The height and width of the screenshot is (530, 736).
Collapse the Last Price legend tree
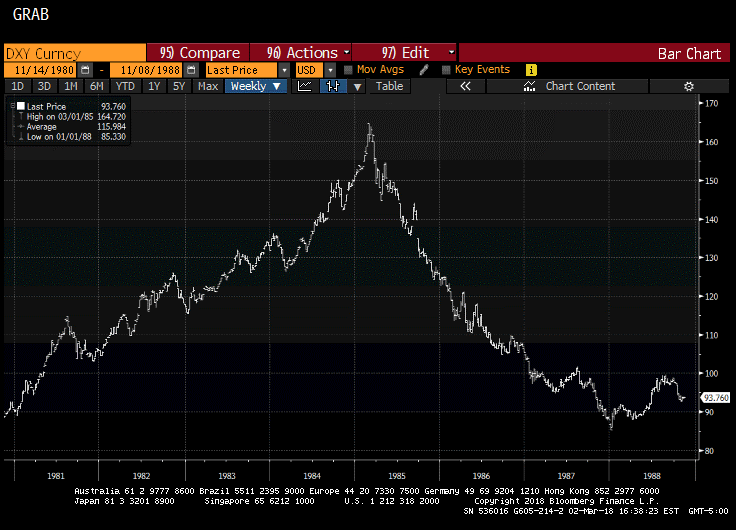coord(10,104)
